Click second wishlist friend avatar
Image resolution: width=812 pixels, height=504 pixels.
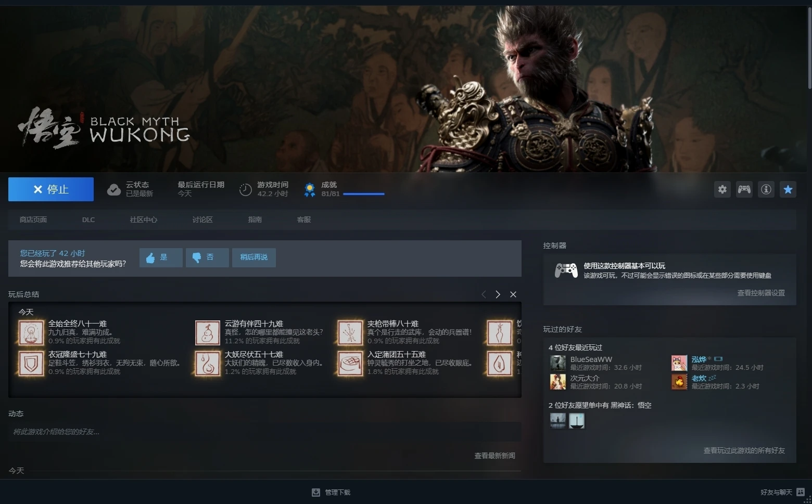[577, 421]
